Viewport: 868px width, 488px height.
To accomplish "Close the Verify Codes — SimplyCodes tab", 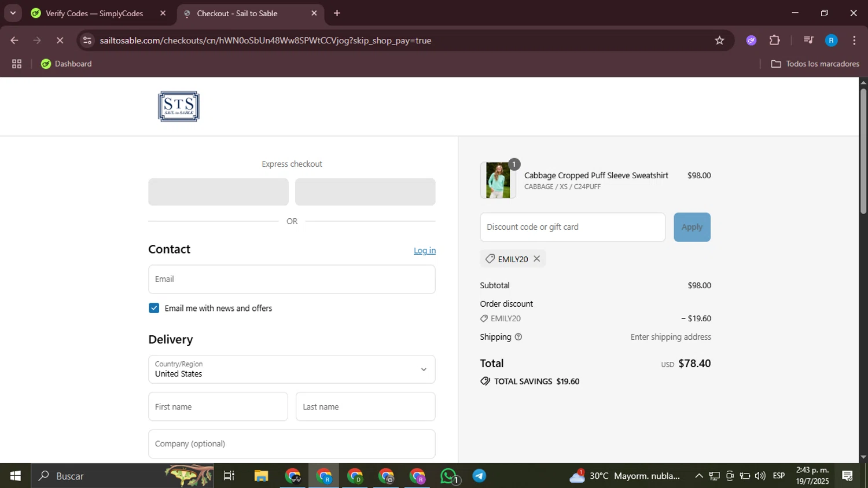I will (163, 13).
